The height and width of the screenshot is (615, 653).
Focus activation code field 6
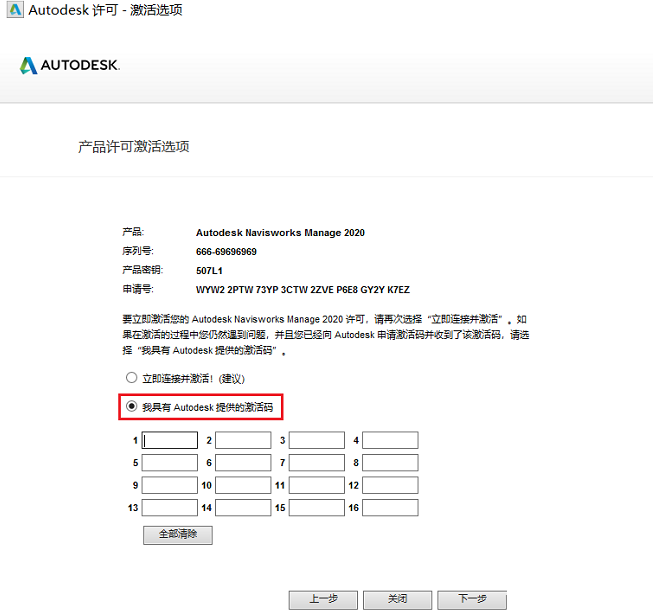pyautogui.click(x=243, y=463)
